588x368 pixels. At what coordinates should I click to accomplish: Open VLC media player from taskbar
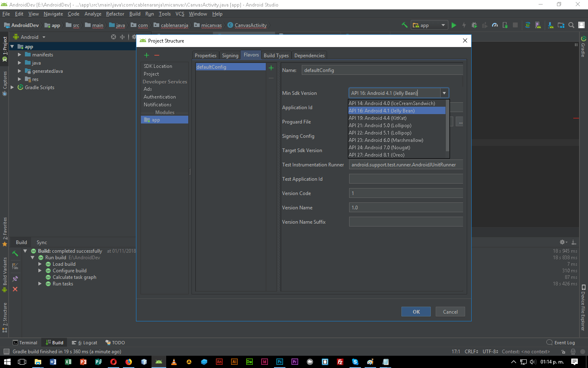(174, 362)
